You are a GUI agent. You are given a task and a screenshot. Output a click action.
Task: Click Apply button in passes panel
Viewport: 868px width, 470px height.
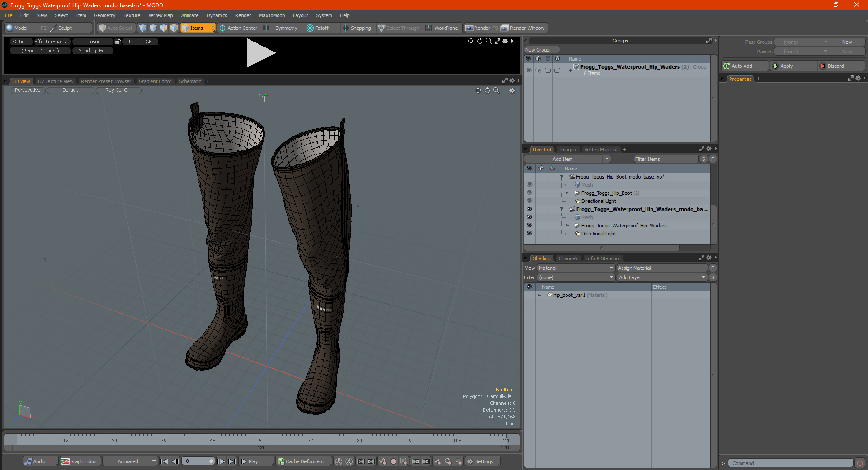tap(793, 66)
